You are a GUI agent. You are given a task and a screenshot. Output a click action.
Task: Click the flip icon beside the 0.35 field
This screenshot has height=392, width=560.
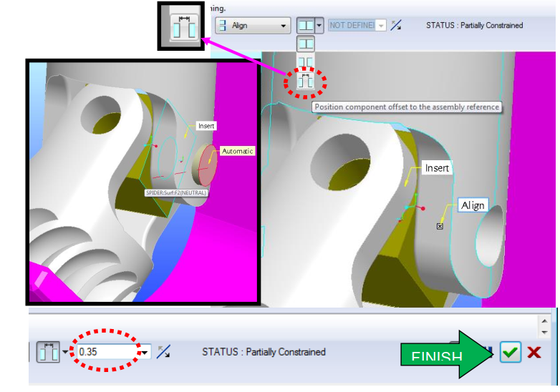point(163,352)
